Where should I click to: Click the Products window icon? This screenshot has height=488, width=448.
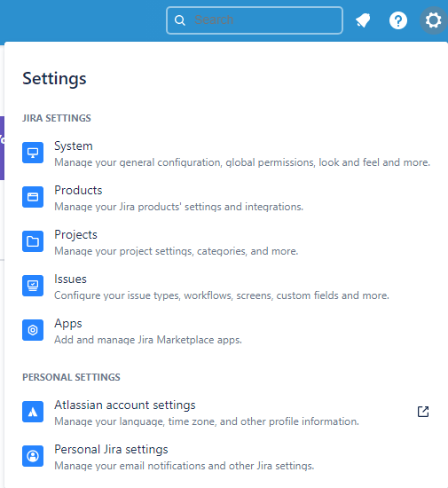33,197
